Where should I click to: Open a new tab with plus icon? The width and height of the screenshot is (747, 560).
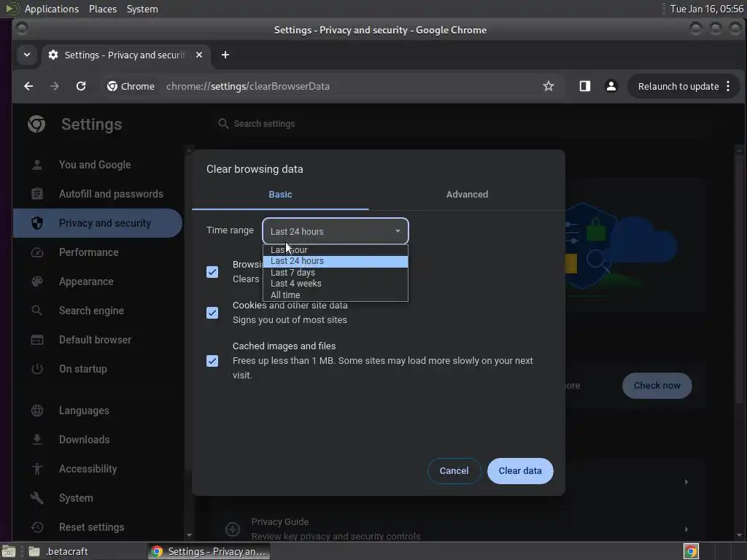[x=225, y=55]
